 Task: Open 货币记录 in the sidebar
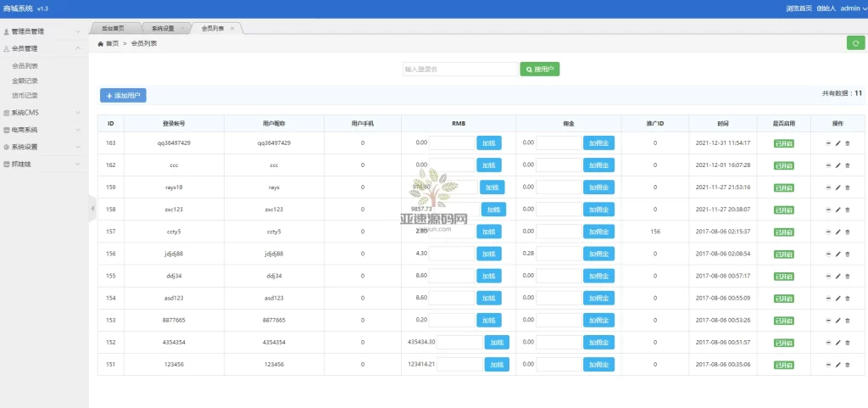25,96
